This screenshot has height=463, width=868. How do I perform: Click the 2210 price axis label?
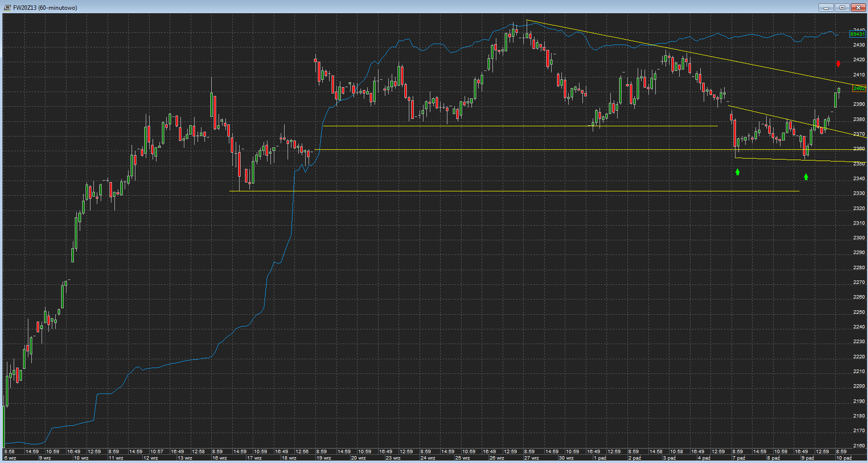pyautogui.click(x=859, y=371)
